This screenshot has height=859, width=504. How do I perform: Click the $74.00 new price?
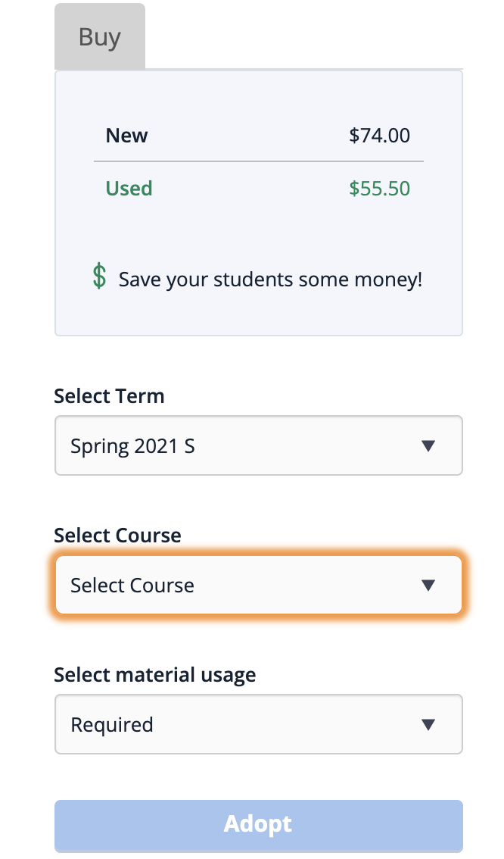379,136
